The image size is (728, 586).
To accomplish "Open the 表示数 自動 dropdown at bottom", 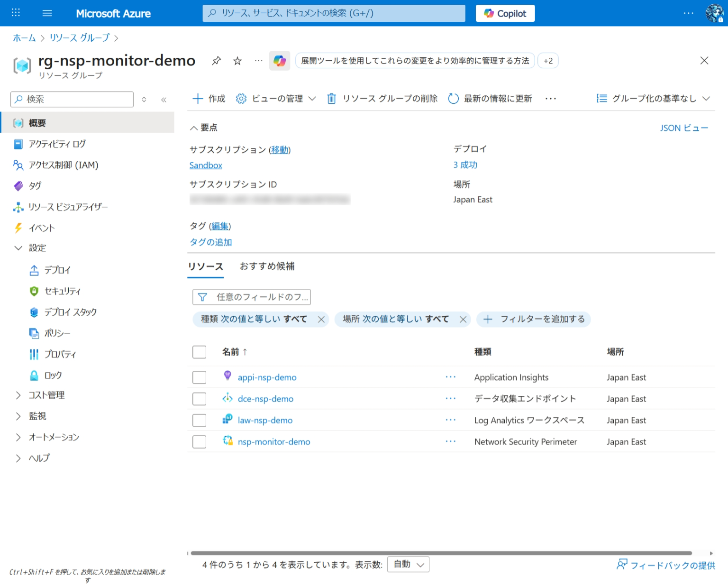I will 408,564.
